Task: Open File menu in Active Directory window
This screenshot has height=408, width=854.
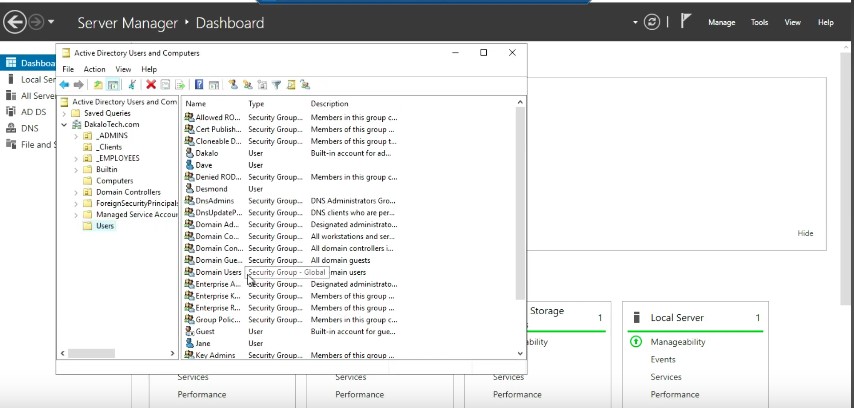Action: click(68, 69)
